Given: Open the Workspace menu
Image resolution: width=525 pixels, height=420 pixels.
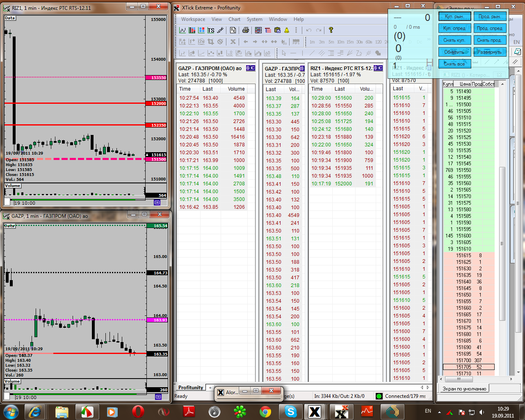Looking at the screenshot, I should tap(193, 19).
